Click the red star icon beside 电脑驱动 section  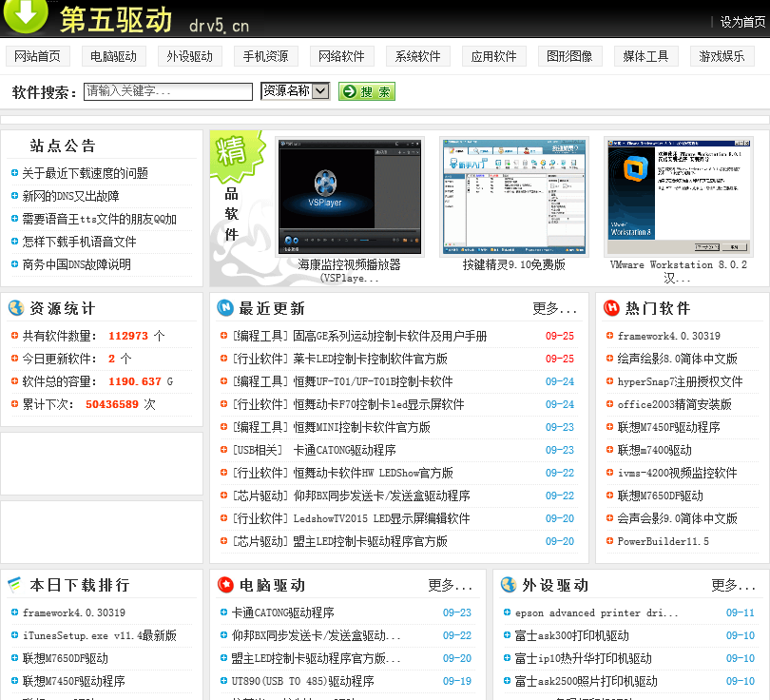[225, 585]
